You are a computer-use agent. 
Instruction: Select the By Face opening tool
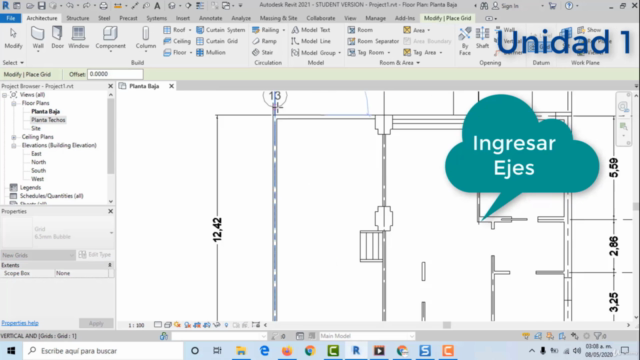(464, 41)
